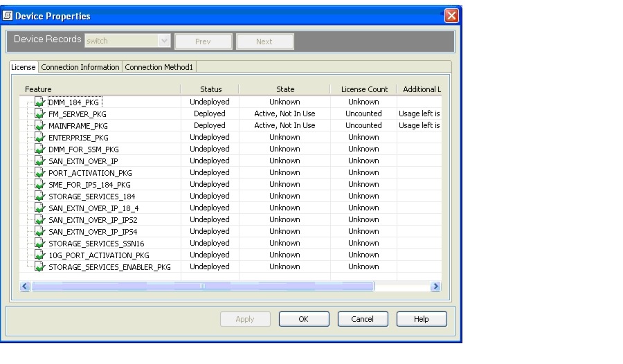
Task: Sort the table by Status column header
Action: pyautogui.click(x=210, y=89)
